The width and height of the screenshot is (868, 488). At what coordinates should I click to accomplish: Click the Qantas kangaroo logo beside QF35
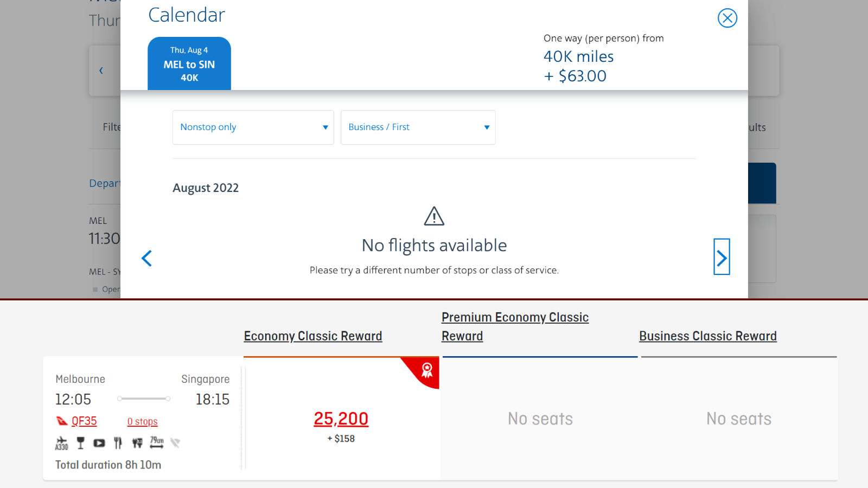[62, 421]
